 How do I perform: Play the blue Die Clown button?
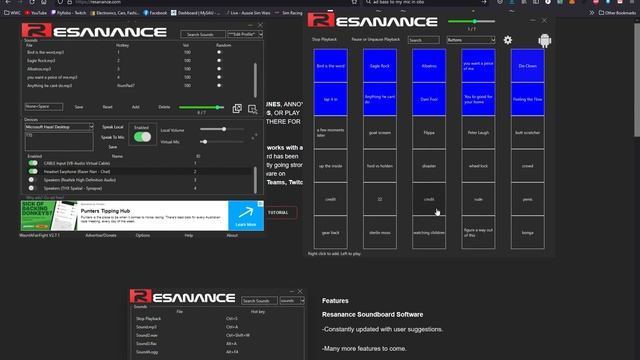click(527, 66)
